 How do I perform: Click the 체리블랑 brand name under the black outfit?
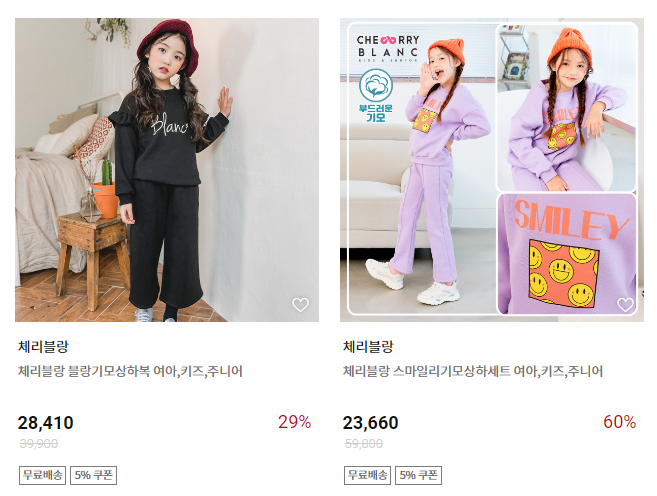[x=43, y=347]
